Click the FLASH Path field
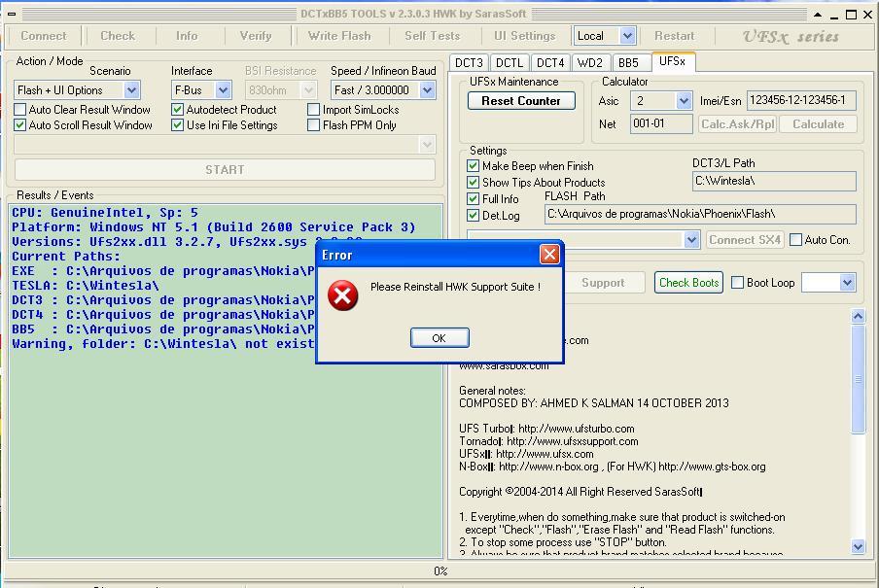The image size is (879, 588). pyautogui.click(x=700, y=214)
